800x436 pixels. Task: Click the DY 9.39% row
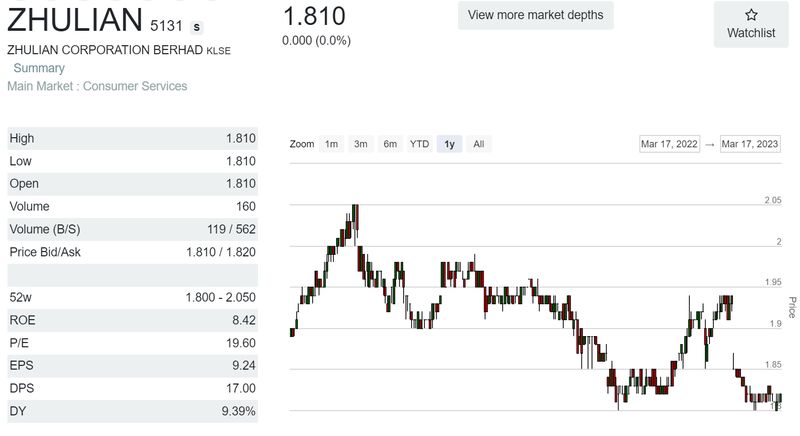(x=132, y=411)
